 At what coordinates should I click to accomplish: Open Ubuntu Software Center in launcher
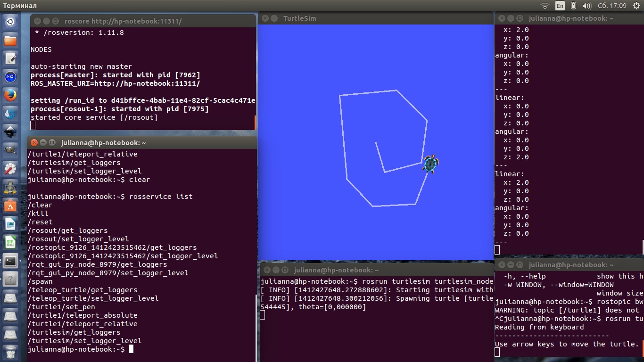[x=10, y=206]
